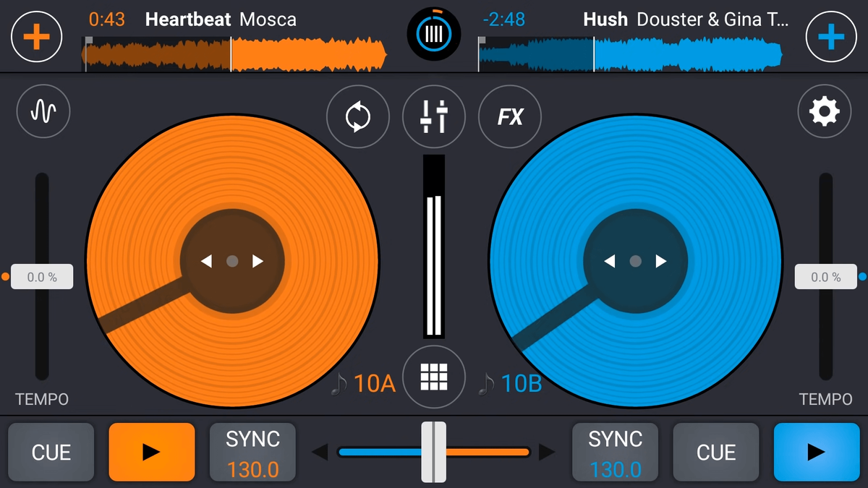Move crossfader right using right arrow
Viewport: 868px width, 488px height.
pos(548,453)
